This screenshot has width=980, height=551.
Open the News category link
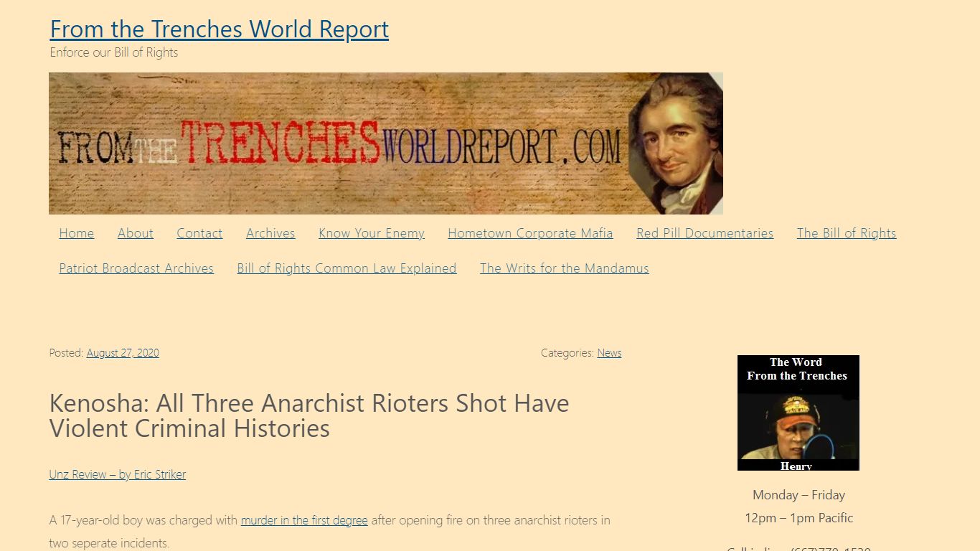(x=609, y=353)
